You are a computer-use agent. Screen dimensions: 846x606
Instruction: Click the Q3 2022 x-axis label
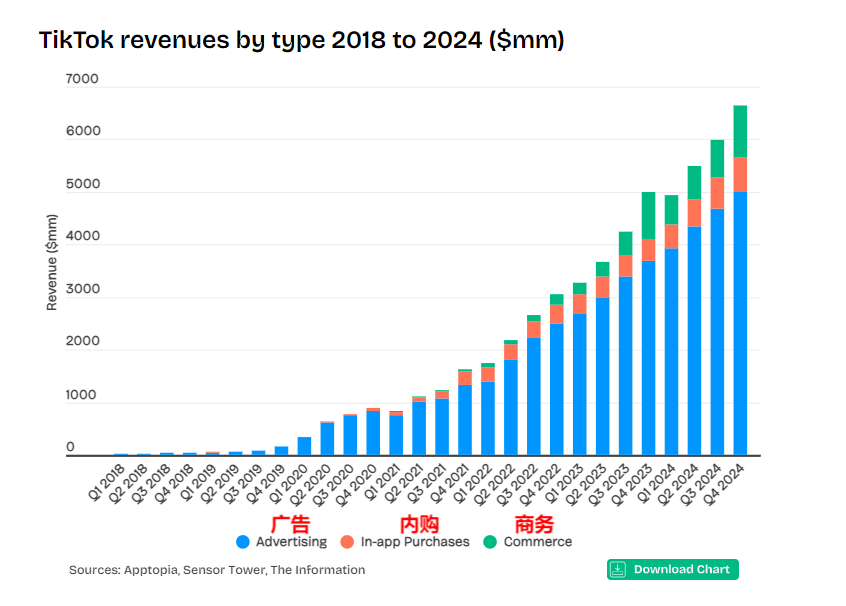point(518,484)
